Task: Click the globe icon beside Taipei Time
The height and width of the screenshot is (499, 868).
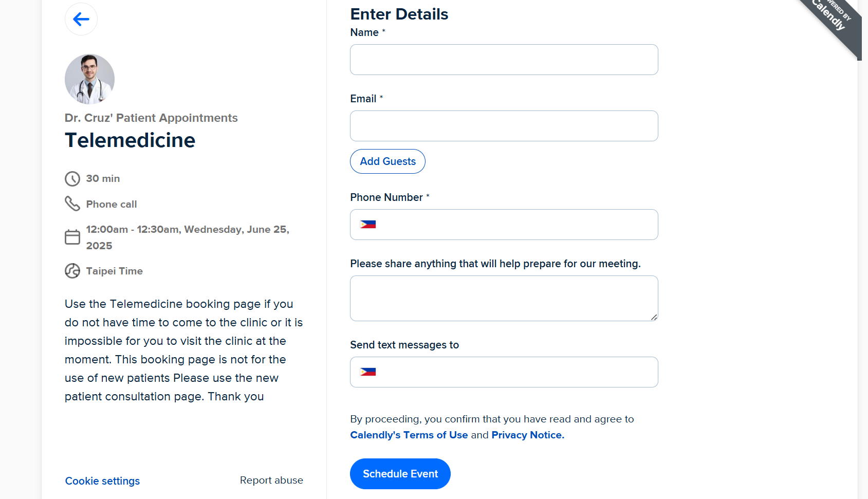Action: click(x=72, y=271)
